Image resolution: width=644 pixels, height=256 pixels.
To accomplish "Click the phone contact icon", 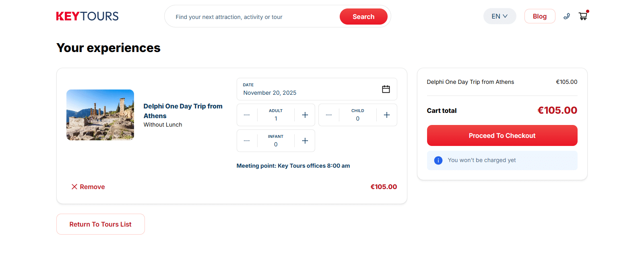I will (567, 17).
